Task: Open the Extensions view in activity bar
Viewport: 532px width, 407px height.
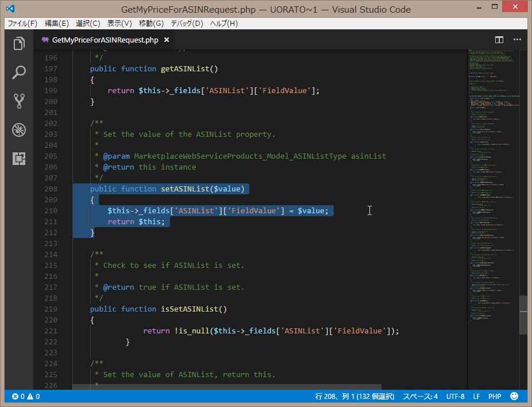Action: pos(19,159)
